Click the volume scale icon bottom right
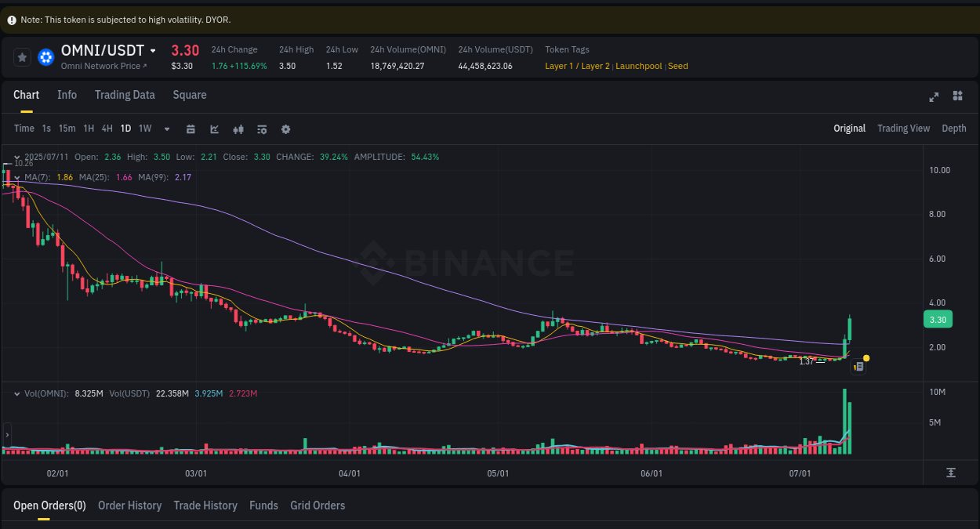 tap(950, 473)
